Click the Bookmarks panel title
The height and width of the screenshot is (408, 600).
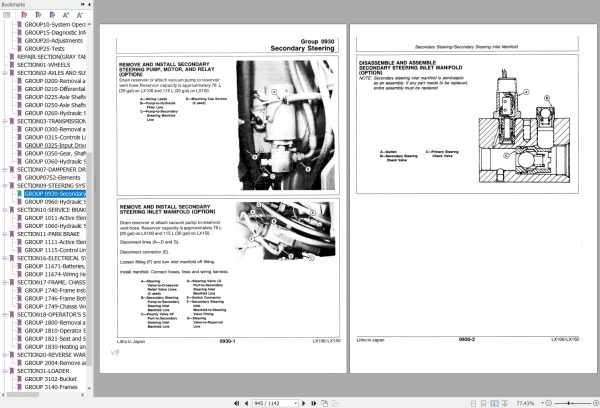click(13, 5)
